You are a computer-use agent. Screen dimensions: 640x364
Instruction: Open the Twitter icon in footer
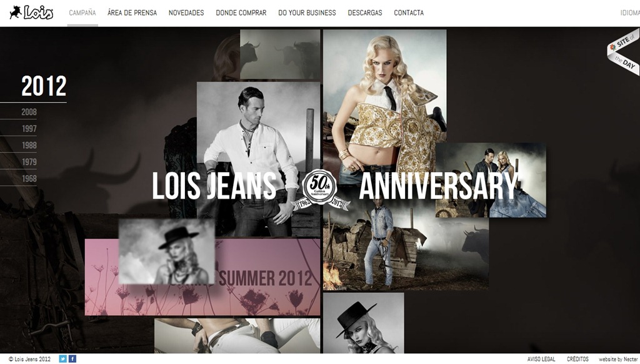[62, 359]
